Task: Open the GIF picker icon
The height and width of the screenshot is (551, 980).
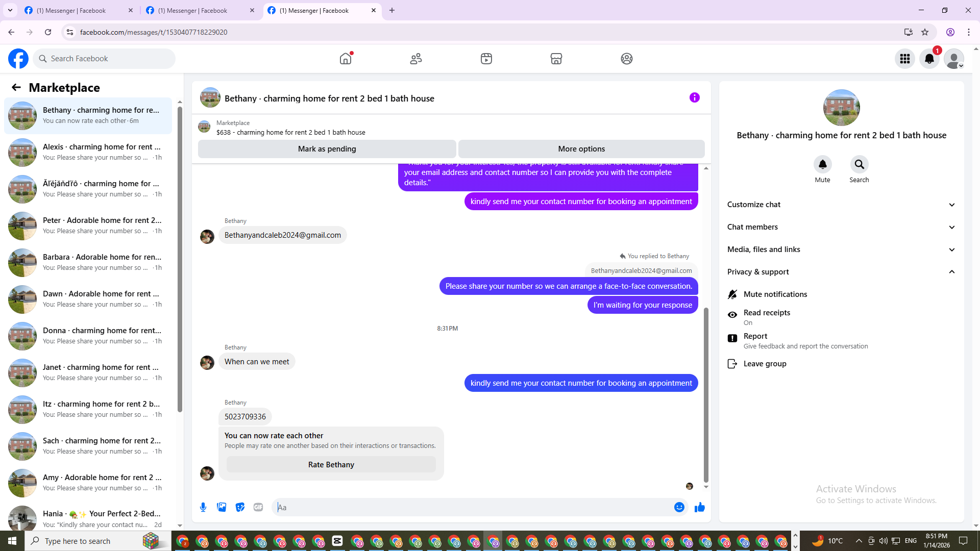Action: click(x=258, y=507)
